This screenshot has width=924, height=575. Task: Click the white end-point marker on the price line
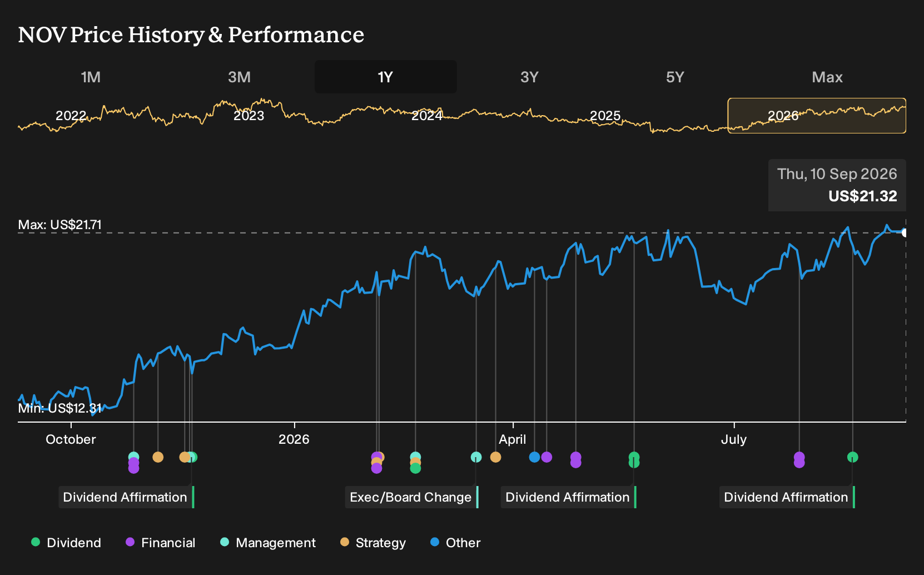[x=905, y=232]
